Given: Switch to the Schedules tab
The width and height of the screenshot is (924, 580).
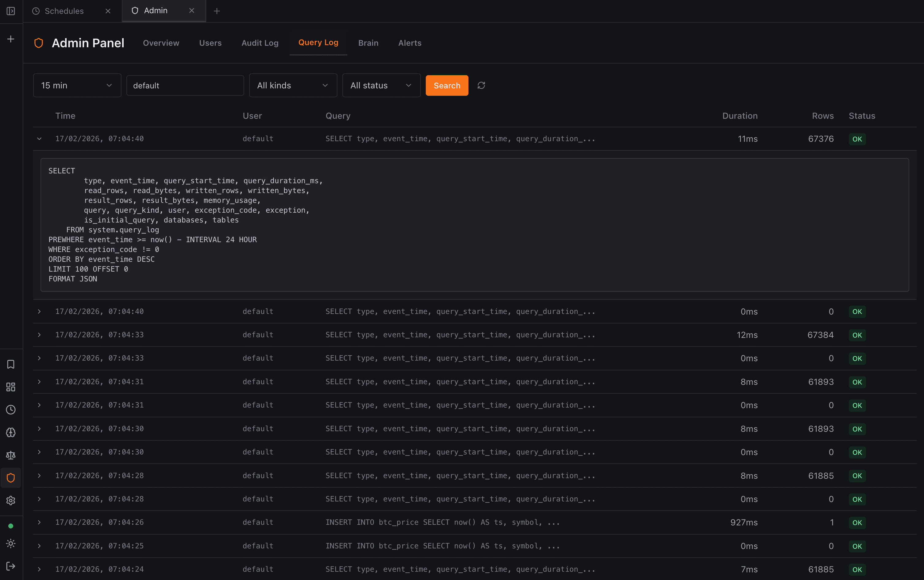Looking at the screenshot, I should click(64, 11).
